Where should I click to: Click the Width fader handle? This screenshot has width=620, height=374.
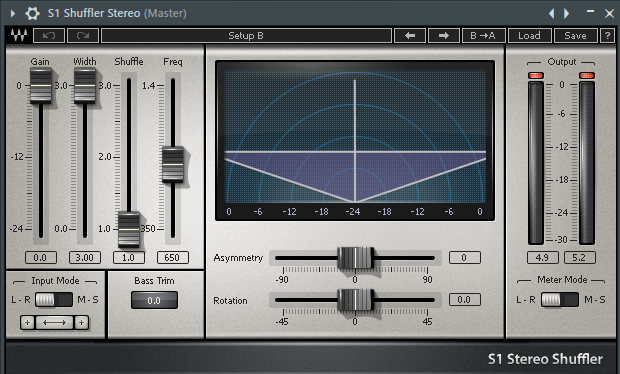tap(85, 85)
